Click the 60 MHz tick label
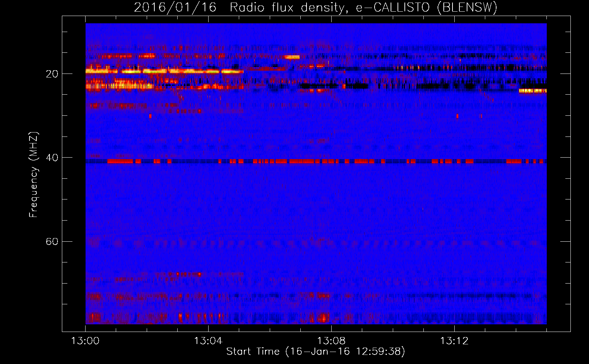The height and width of the screenshot is (364, 589). click(x=52, y=241)
